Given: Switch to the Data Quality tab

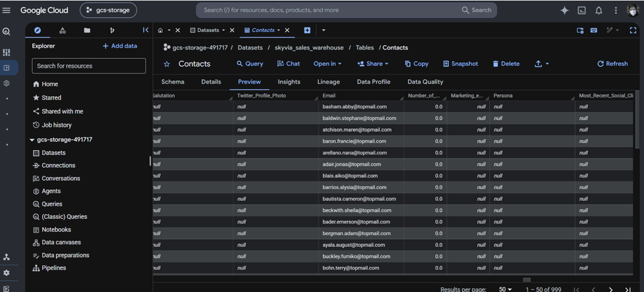Looking at the screenshot, I should (x=426, y=82).
